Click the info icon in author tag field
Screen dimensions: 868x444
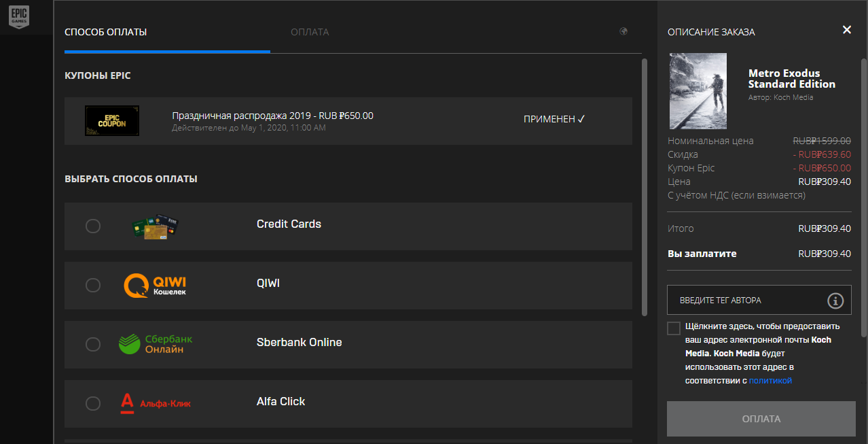point(835,301)
